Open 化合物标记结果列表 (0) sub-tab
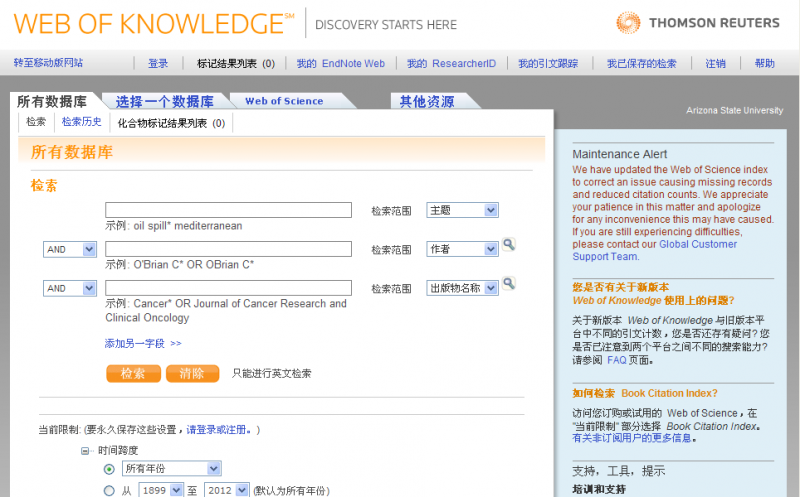The width and height of the screenshot is (800, 497). pyautogui.click(x=171, y=123)
